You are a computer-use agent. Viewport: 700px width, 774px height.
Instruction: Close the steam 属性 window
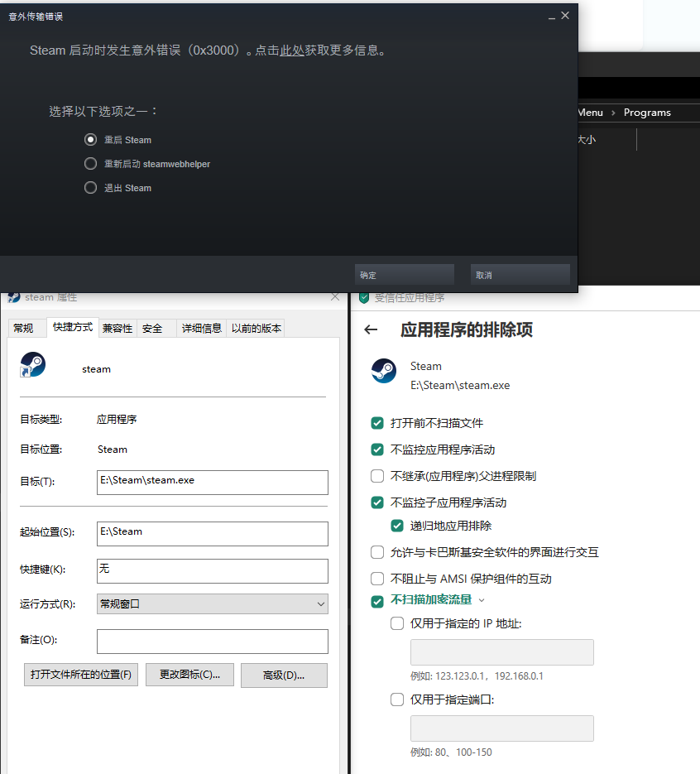coord(335,296)
